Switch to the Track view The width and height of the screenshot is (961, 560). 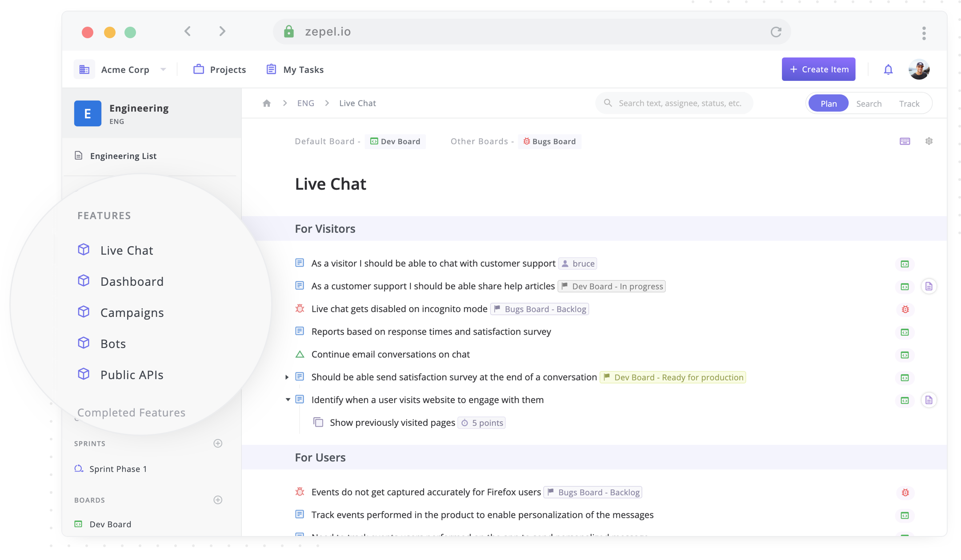tap(909, 104)
